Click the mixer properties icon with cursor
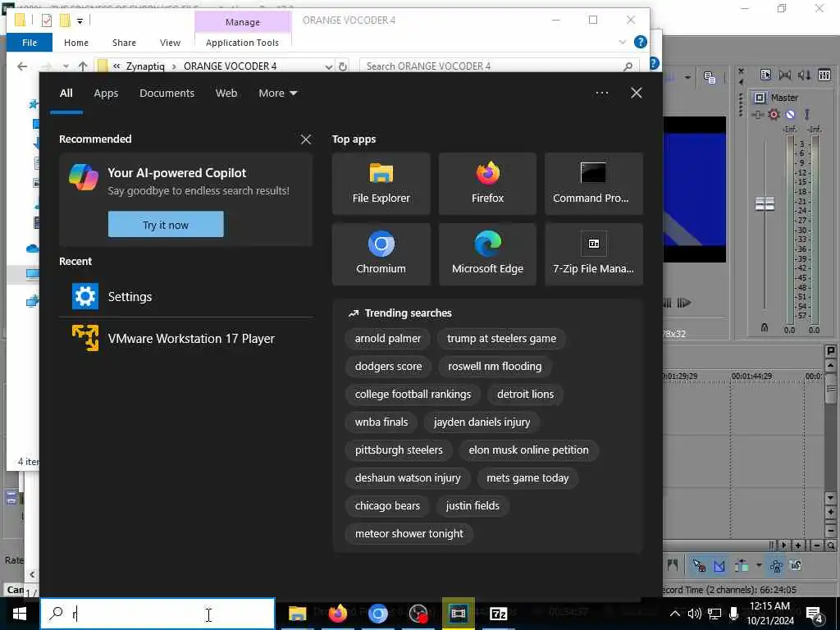Screen dimensions: 840x630 point(765,75)
